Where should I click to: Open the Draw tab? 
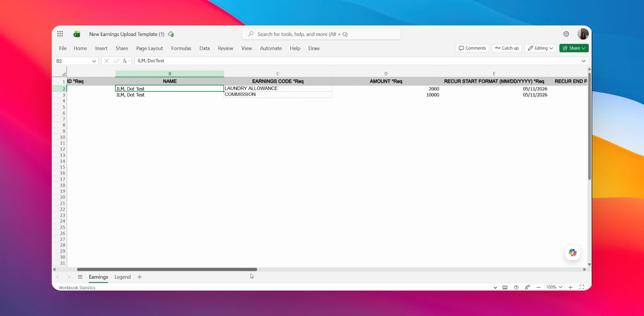314,48
